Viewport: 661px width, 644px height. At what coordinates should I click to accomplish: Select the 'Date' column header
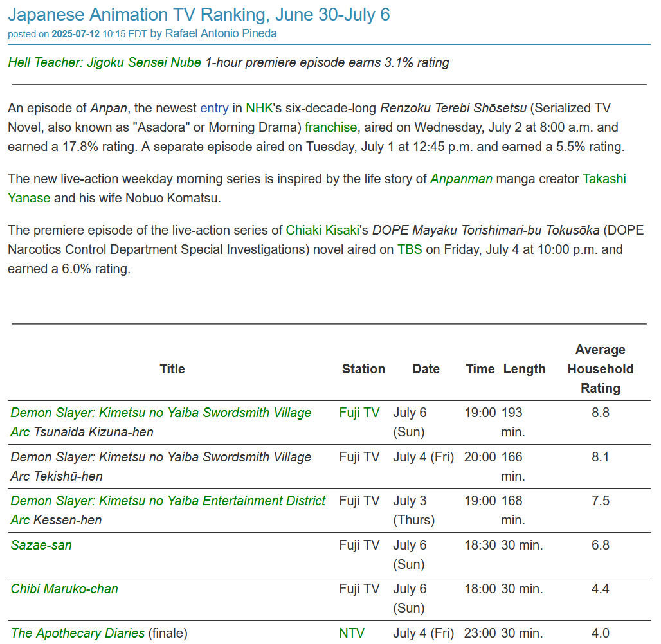pyautogui.click(x=426, y=369)
